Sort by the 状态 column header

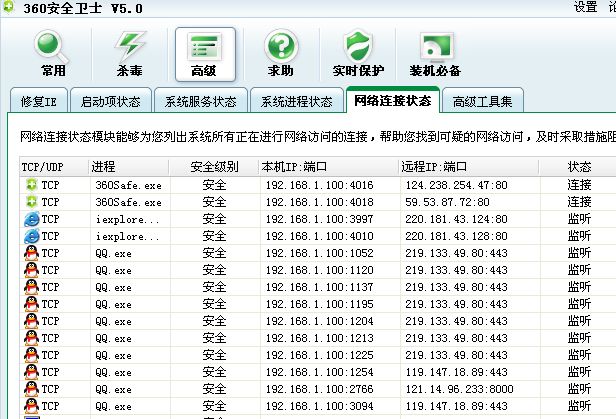579,167
